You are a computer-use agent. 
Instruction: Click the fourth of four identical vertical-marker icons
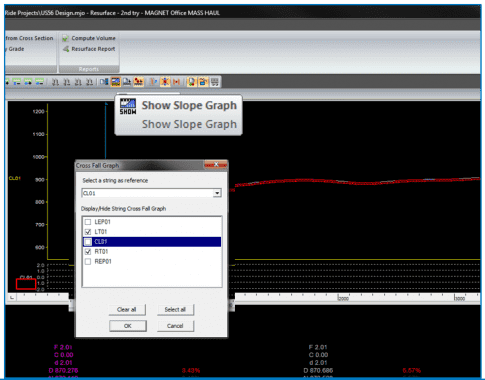(x=89, y=82)
